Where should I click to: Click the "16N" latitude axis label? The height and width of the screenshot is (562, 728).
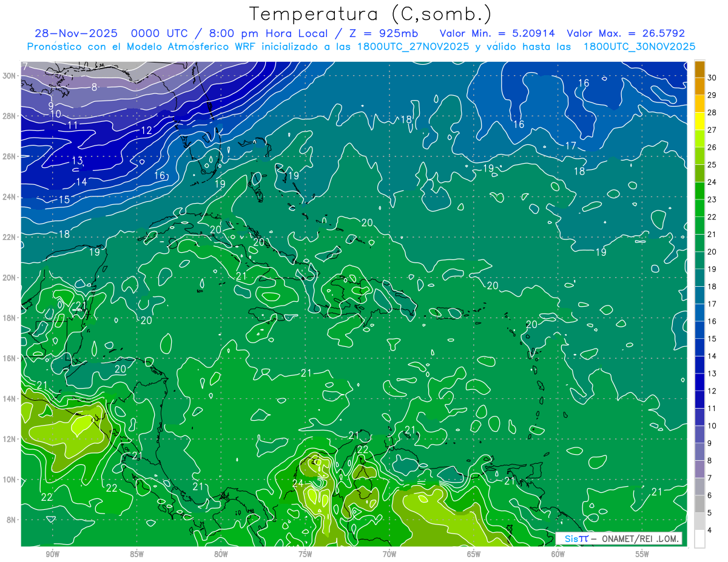pyautogui.click(x=10, y=358)
